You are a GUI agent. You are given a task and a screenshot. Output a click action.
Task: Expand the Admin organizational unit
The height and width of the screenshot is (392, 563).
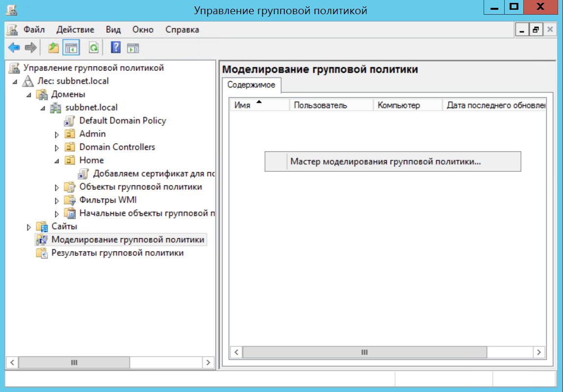coord(57,134)
